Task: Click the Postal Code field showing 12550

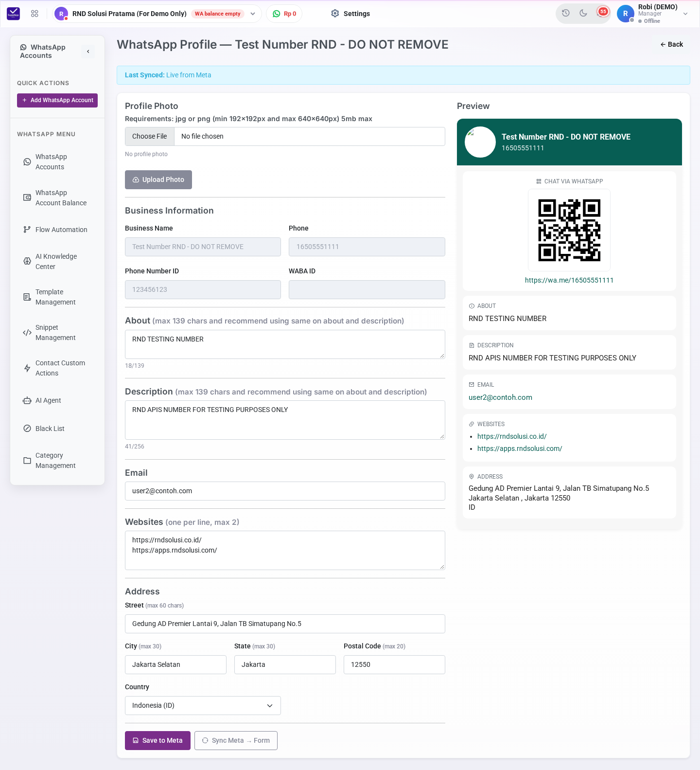Action: tap(394, 664)
